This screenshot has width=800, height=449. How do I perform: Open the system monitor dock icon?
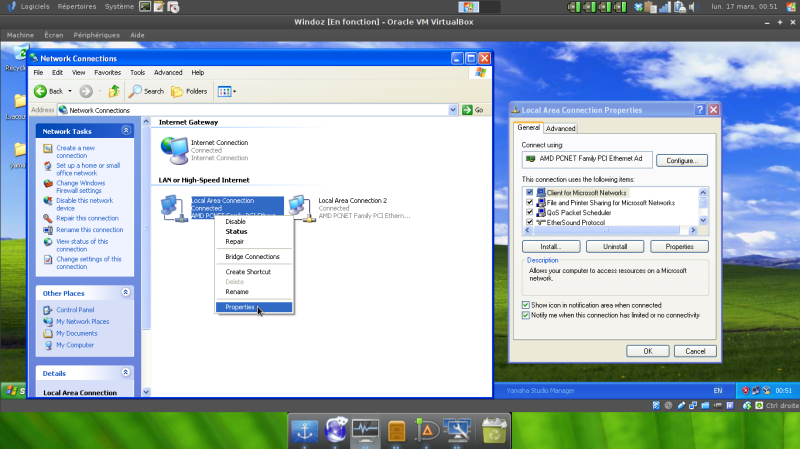366,431
